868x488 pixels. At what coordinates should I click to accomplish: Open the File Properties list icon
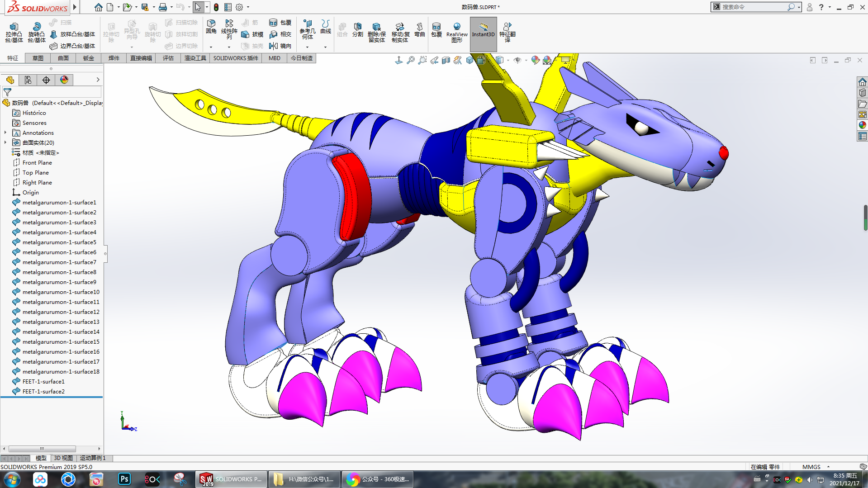(x=228, y=7)
